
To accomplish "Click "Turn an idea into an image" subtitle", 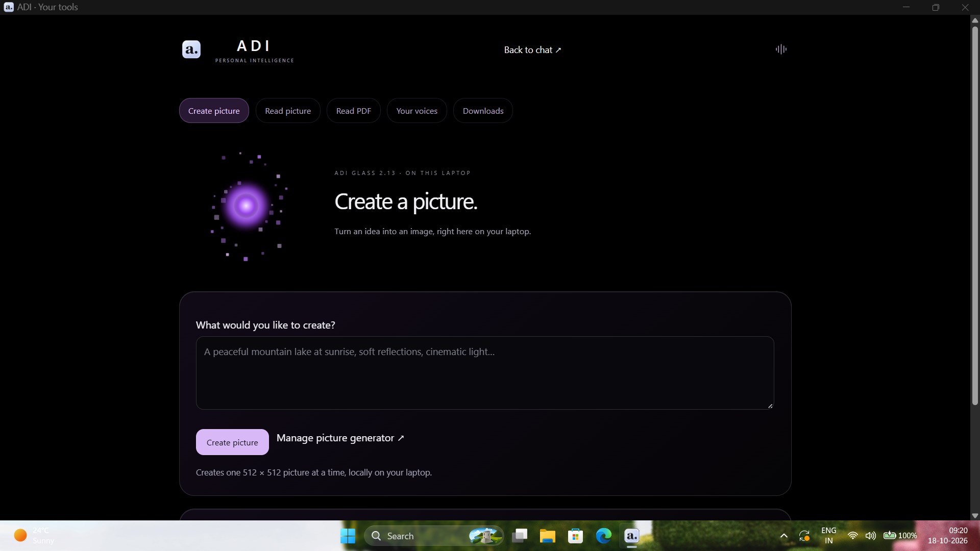I will pos(433,232).
